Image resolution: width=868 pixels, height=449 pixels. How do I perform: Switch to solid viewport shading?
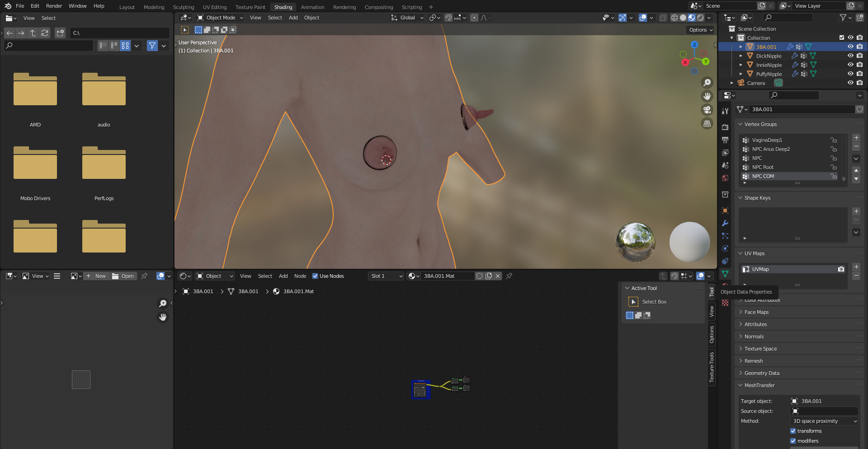(x=683, y=18)
